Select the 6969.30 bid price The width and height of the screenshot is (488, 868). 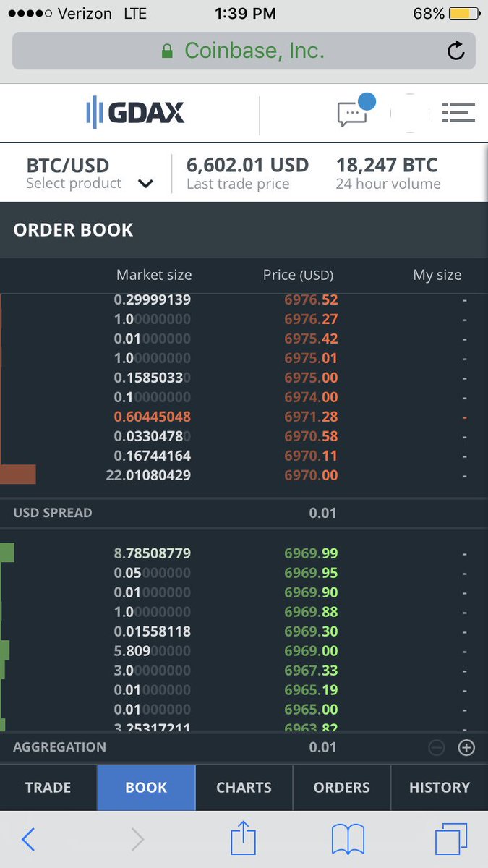(x=311, y=631)
